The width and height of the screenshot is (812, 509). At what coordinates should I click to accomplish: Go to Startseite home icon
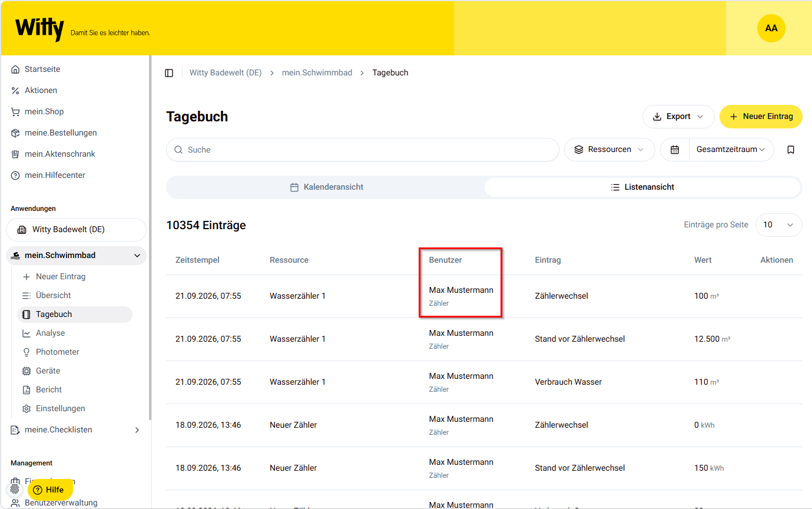(x=15, y=69)
